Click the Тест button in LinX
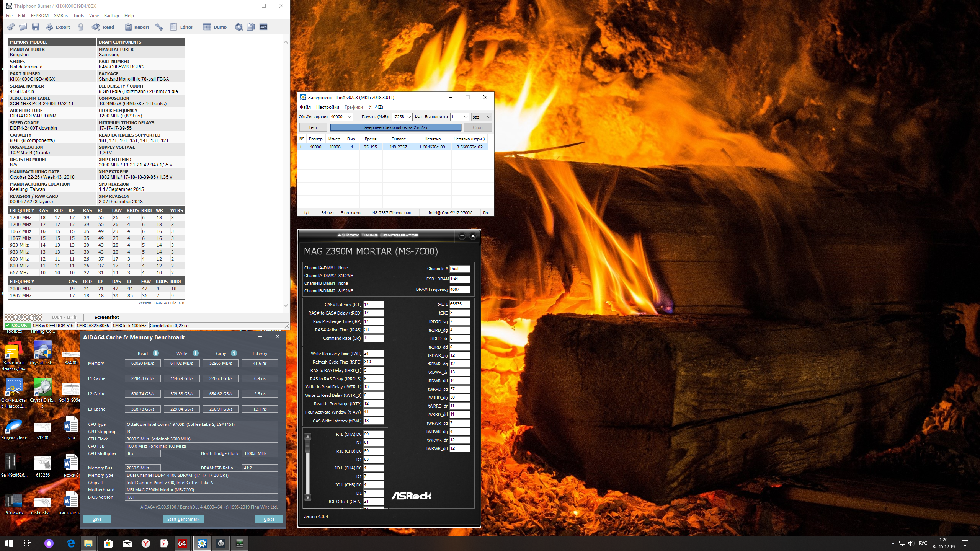Image resolution: width=980 pixels, height=551 pixels. pos(313,127)
